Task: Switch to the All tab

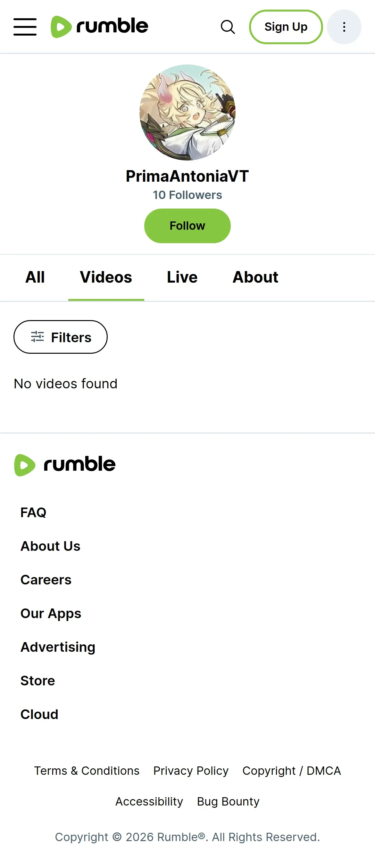Action: 35,277
